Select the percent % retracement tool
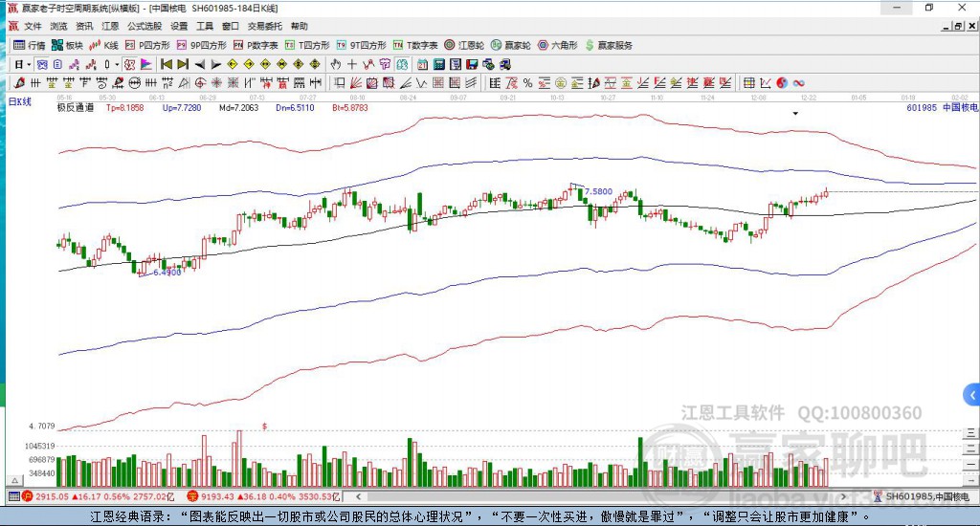The image size is (980, 526). [527, 82]
